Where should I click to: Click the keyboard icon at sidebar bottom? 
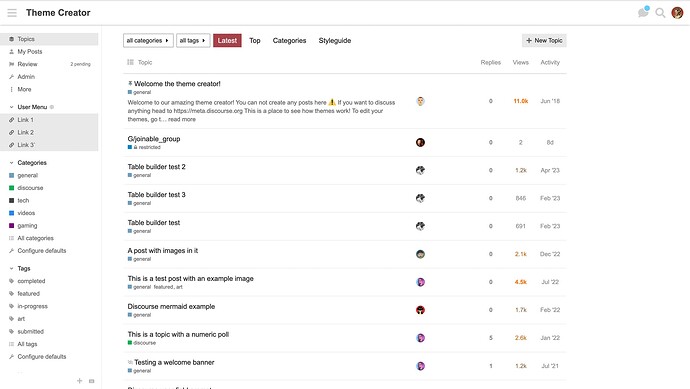point(92,381)
